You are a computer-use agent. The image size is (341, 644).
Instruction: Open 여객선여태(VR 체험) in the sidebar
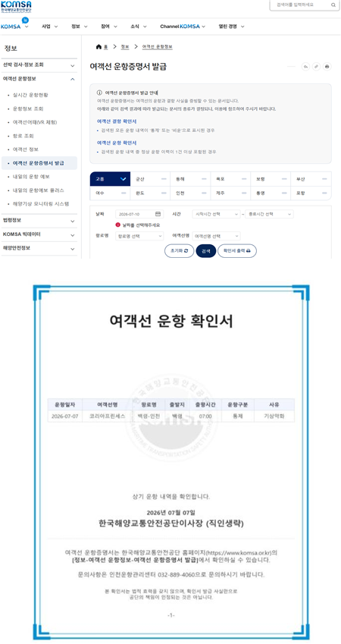36,122
